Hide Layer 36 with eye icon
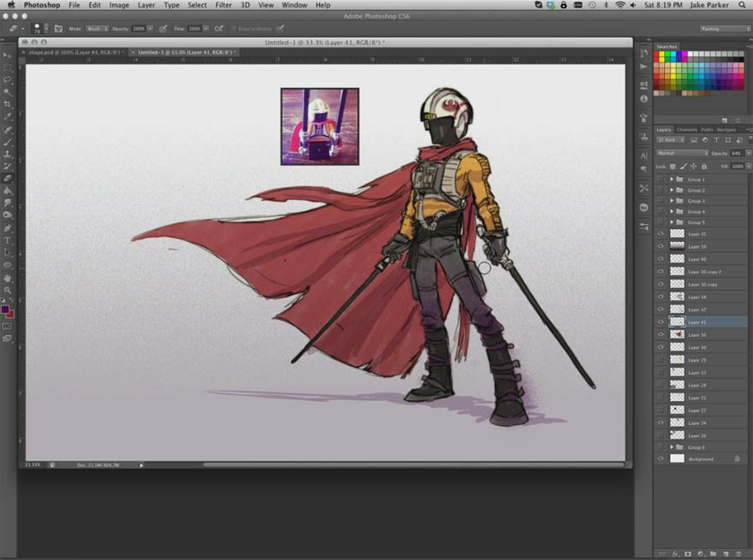The image size is (753, 560). [661, 334]
